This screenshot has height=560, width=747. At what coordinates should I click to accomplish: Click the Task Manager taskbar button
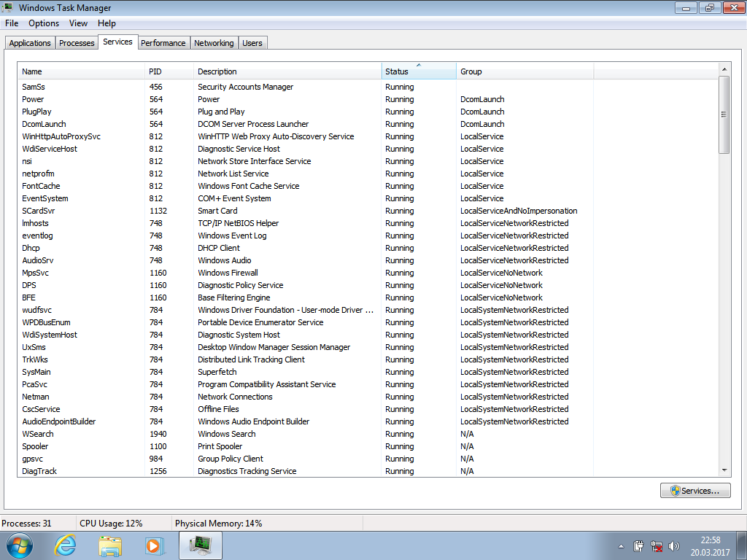(201, 545)
